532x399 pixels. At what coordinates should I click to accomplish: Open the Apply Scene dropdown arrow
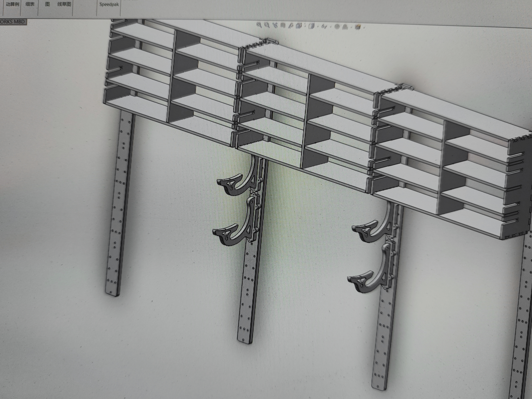pyautogui.click(x=351, y=27)
